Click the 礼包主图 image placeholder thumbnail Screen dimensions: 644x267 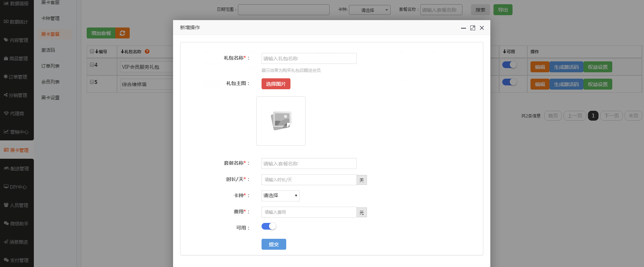(x=281, y=121)
